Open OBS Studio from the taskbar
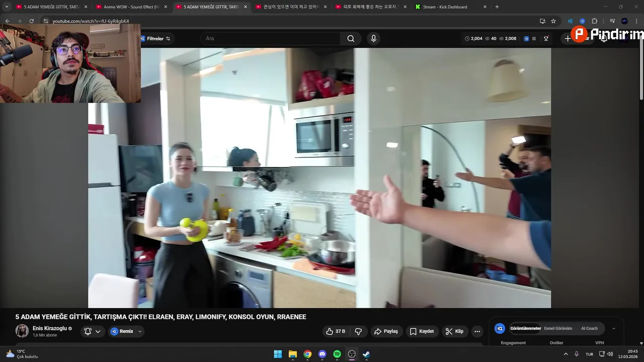 [352, 354]
